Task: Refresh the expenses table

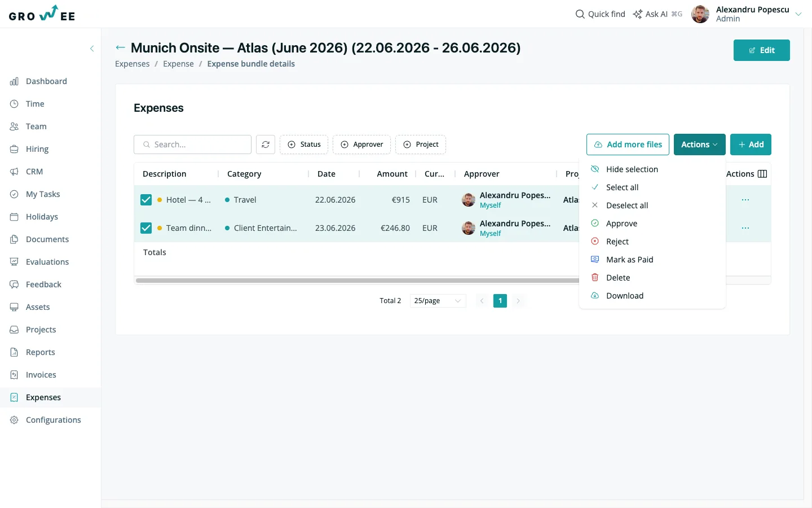Action: point(266,144)
